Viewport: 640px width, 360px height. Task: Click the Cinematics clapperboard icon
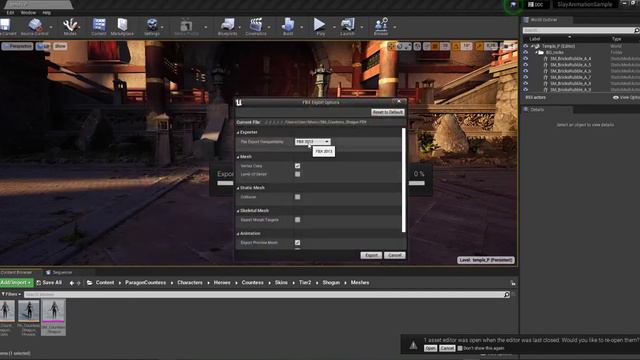click(x=256, y=24)
